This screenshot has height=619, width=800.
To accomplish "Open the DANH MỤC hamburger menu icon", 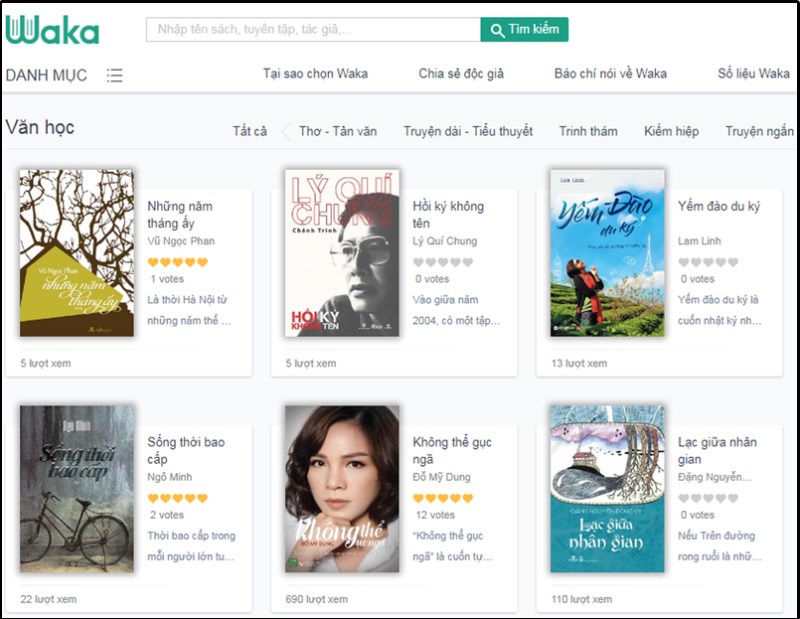I will point(114,76).
